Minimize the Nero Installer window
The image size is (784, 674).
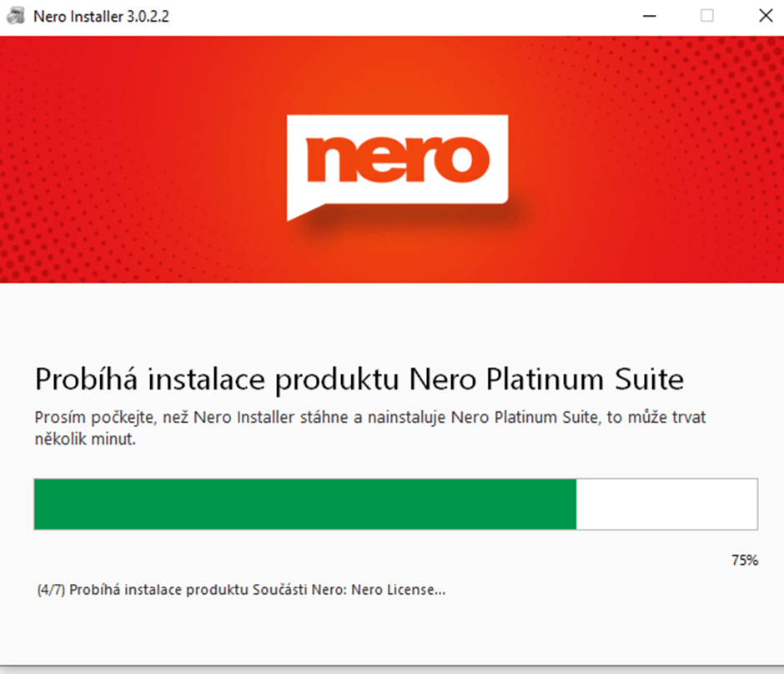[649, 15]
